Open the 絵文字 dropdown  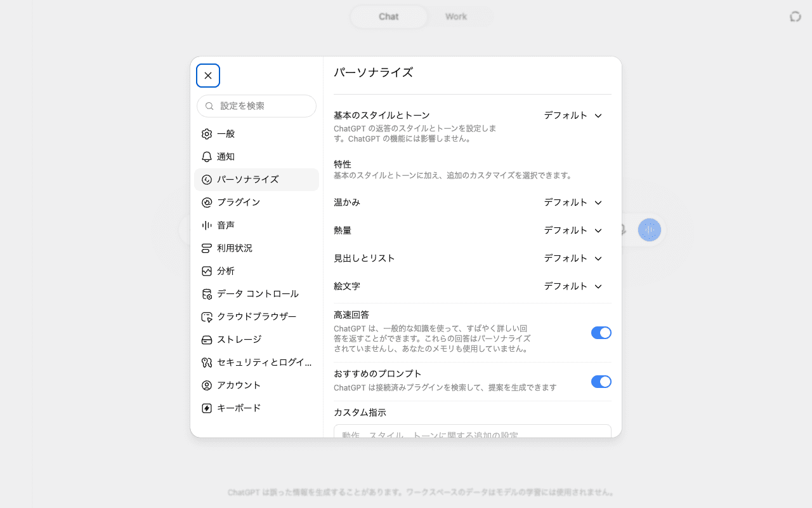[573, 286]
